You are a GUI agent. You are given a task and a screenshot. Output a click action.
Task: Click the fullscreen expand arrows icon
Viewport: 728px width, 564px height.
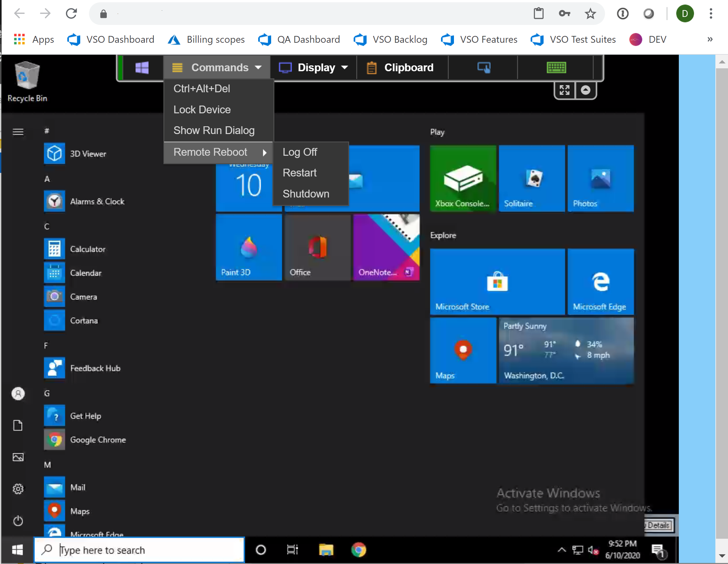[564, 90]
